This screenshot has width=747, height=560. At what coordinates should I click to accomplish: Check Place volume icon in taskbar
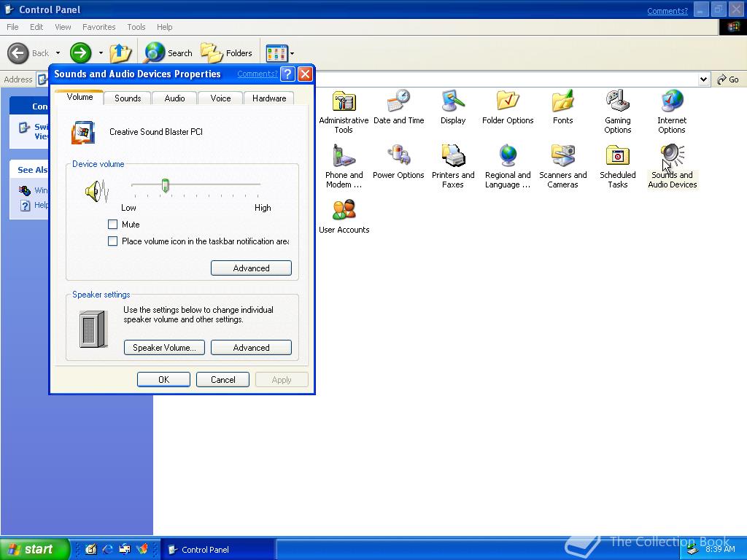pyautogui.click(x=113, y=241)
